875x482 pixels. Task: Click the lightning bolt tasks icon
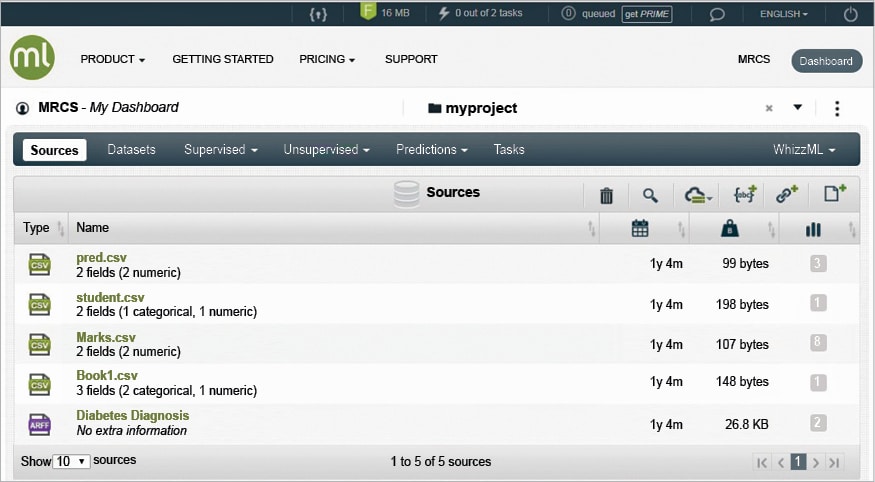444,13
